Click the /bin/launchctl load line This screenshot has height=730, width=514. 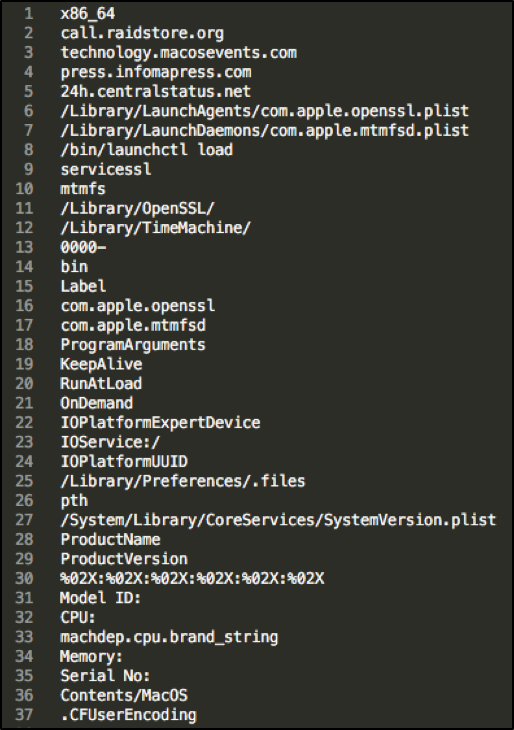147,150
